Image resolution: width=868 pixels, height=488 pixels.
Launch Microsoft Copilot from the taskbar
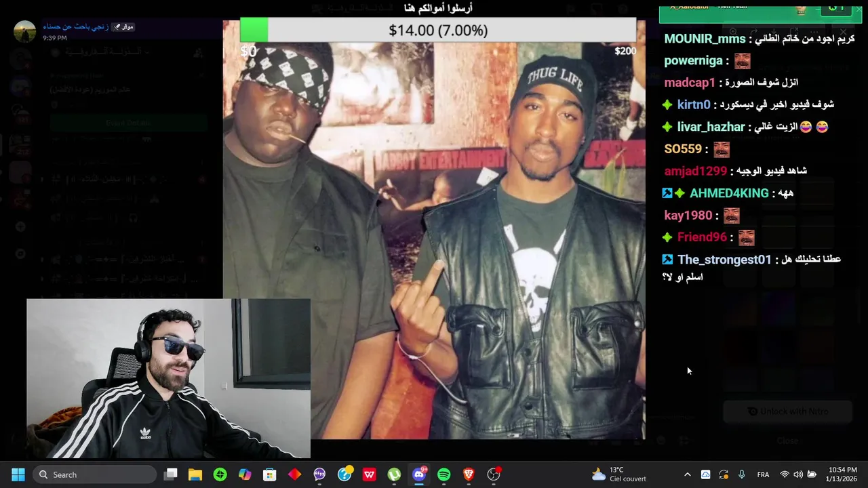pyautogui.click(x=245, y=474)
